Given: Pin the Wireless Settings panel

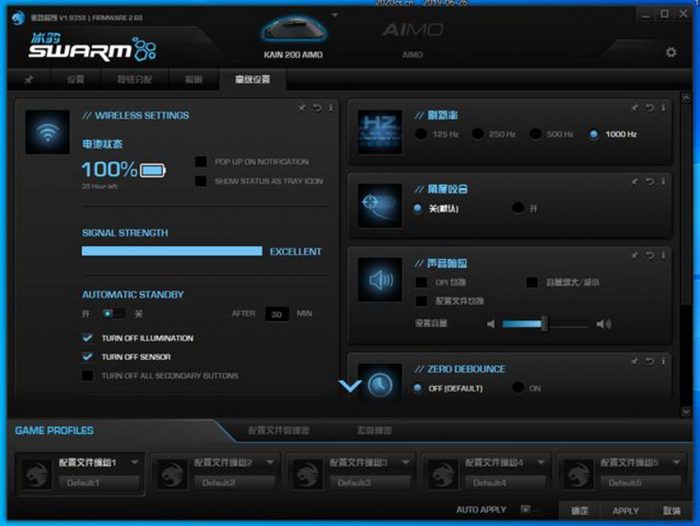Looking at the screenshot, I should click(302, 108).
